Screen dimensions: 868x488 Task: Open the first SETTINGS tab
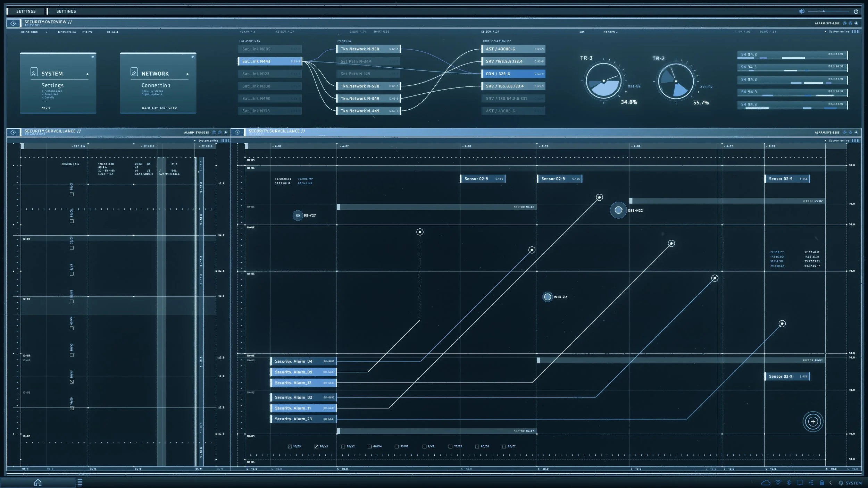(x=26, y=11)
